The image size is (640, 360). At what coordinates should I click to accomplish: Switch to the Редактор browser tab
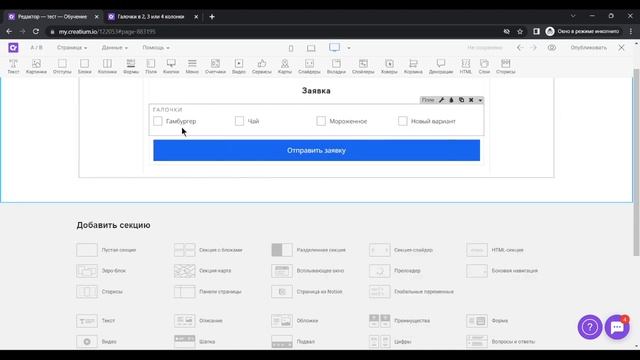coord(53,17)
